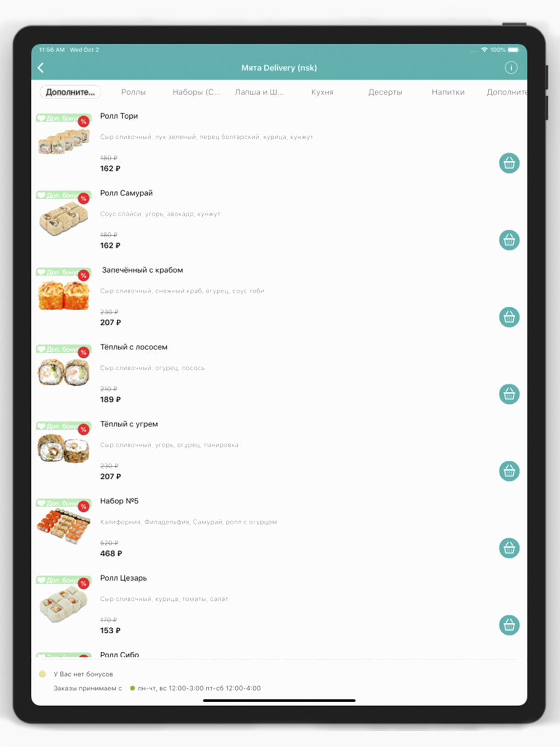The height and width of the screenshot is (747, 560).
Task: Add Ролл Самурай to the basket
Action: [509, 240]
